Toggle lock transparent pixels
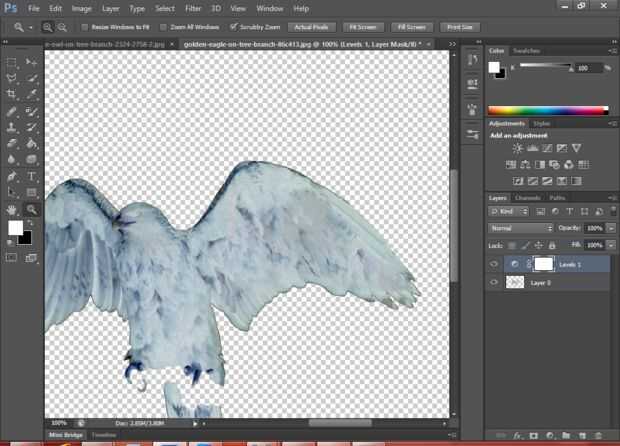Image resolution: width=620 pixels, height=446 pixels. 512,246
